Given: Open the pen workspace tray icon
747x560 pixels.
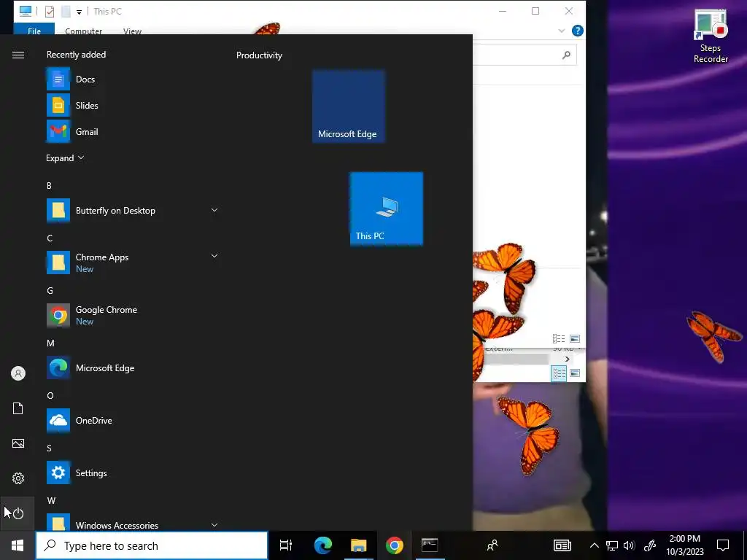Looking at the screenshot, I should tap(650, 545).
